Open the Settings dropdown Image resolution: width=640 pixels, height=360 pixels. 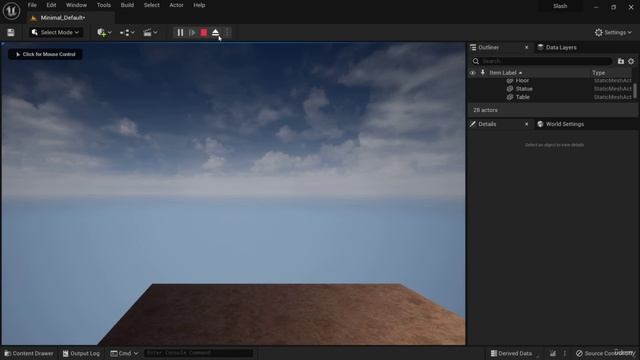click(x=613, y=33)
